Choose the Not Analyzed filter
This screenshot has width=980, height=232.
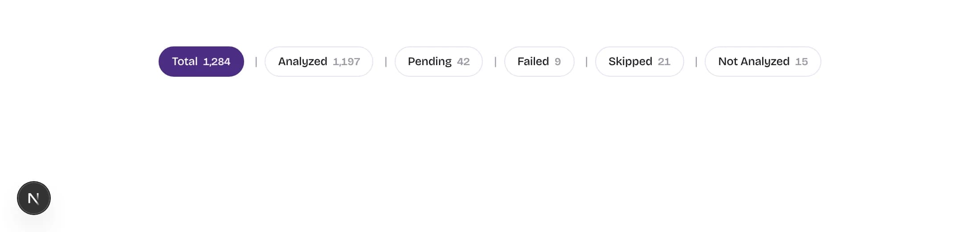click(763, 62)
